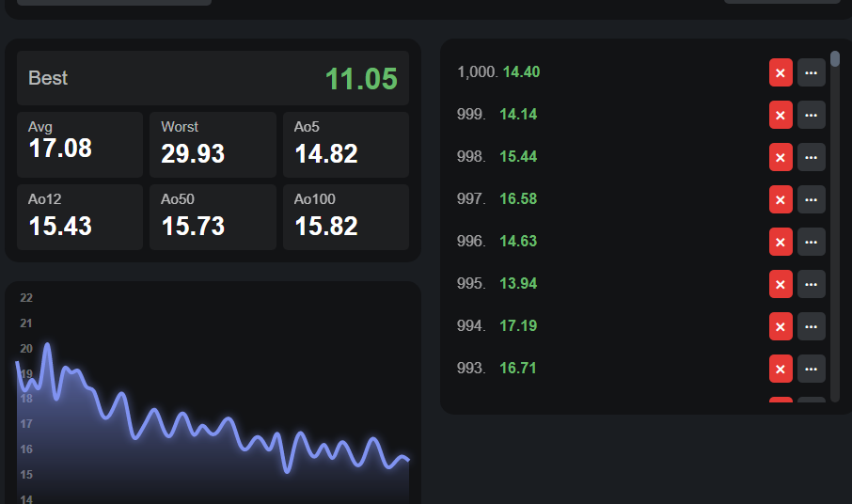Remove solve 997 (16.58)

pyautogui.click(x=781, y=200)
